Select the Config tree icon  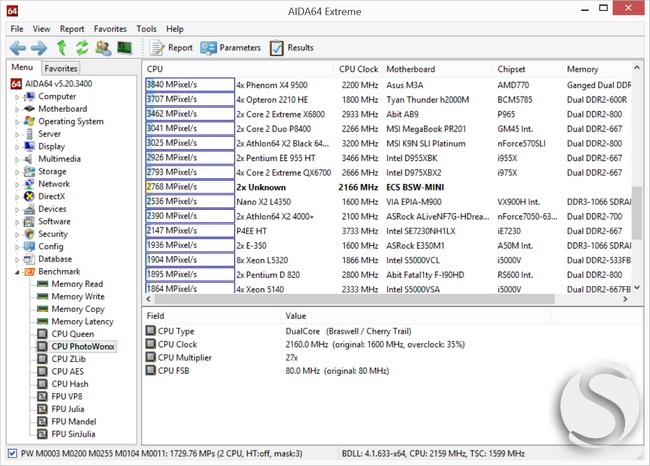pos(29,246)
